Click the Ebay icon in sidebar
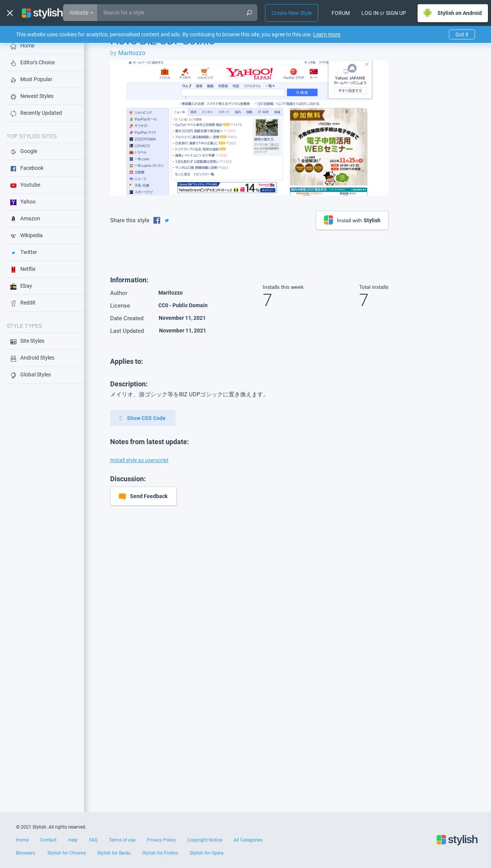 13,286
